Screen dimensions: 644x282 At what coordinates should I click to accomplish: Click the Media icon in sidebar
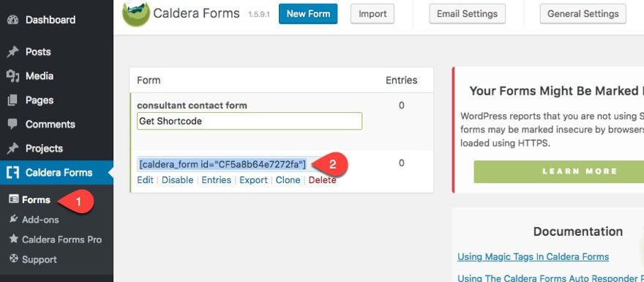pos(12,76)
